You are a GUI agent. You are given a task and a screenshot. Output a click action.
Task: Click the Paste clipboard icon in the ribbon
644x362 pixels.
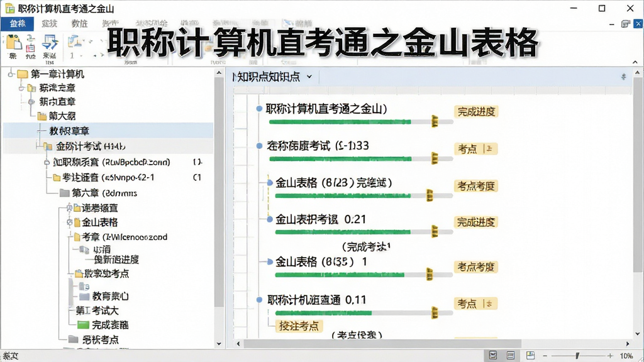click(13, 43)
